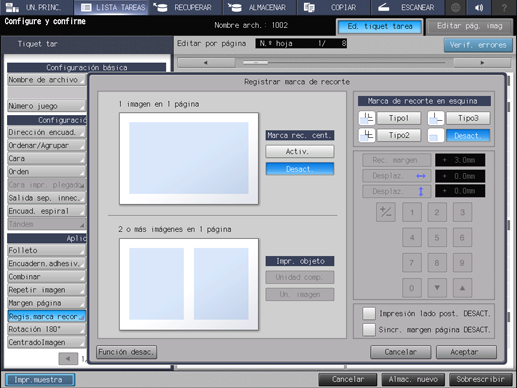The image size is (517, 388).
Task: Click the speaker volume icon
Action: pos(479,7)
